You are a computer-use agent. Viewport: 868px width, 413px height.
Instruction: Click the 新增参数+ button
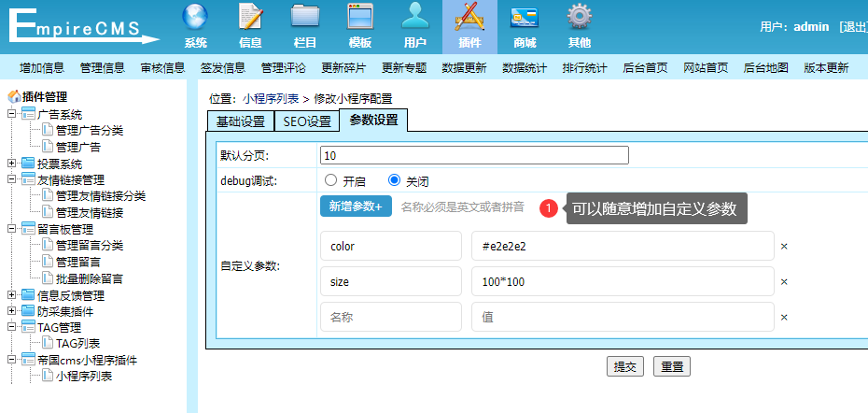pyautogui.click(x=356, y=206)
